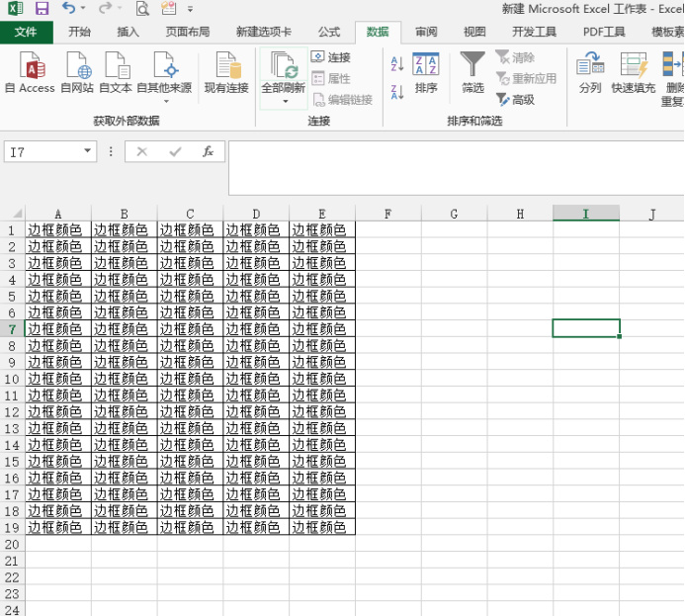The image size is (685, 616).
Task: Click cell E19 containing 边框颜色
Action: pyautogui.click(x=322, y=527)
